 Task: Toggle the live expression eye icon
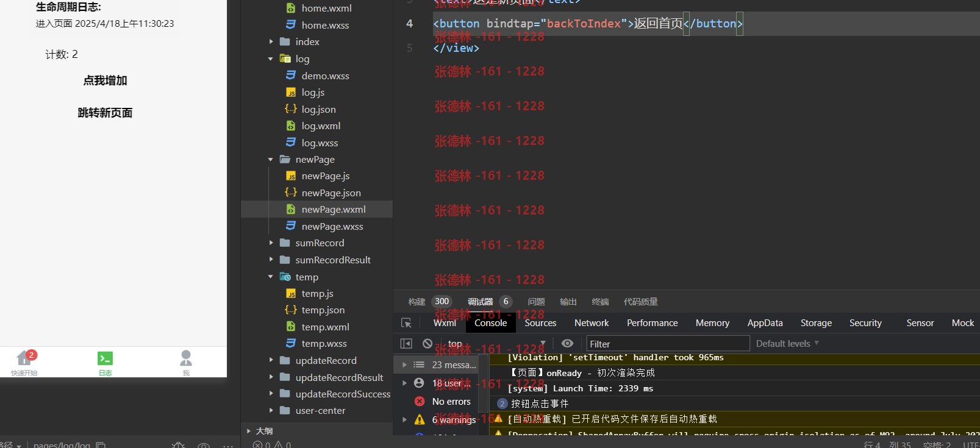coord(567,344)
